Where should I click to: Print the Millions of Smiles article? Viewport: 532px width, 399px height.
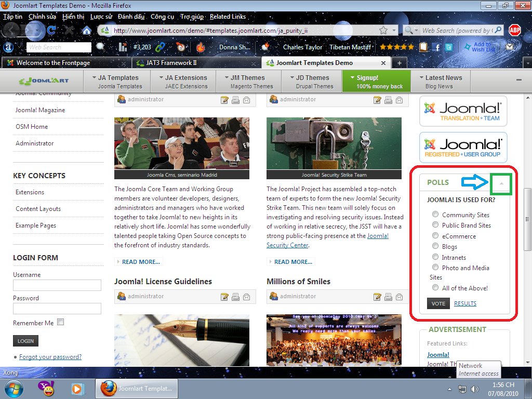pos(388,297)
